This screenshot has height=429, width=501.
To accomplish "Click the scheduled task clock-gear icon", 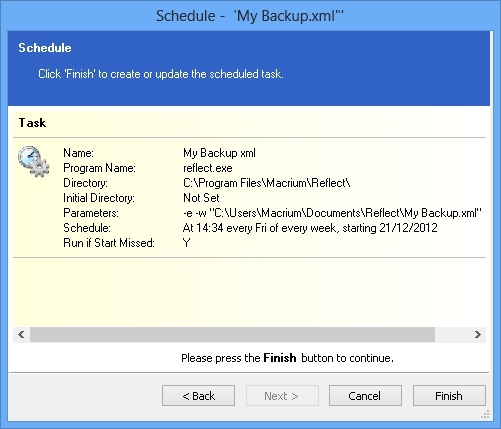I will click(34, 161).
